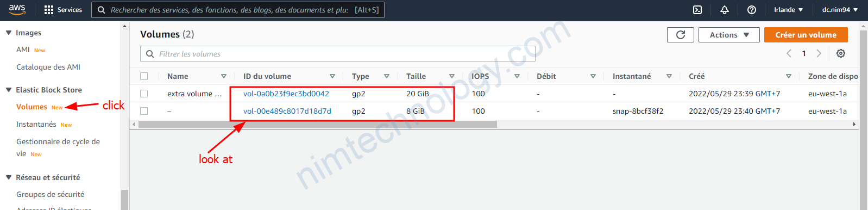Click the 2022/05/29 23:40 GMT+7 cell
868x210 pixels.
(x=734, y=111)
